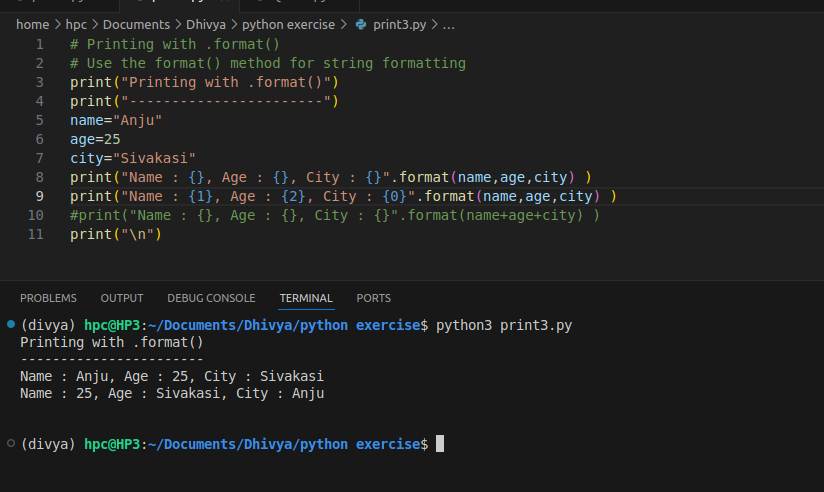824x492 pixels.
Task: Click the blue command status dot in terminal
Action: click(10, 325)
